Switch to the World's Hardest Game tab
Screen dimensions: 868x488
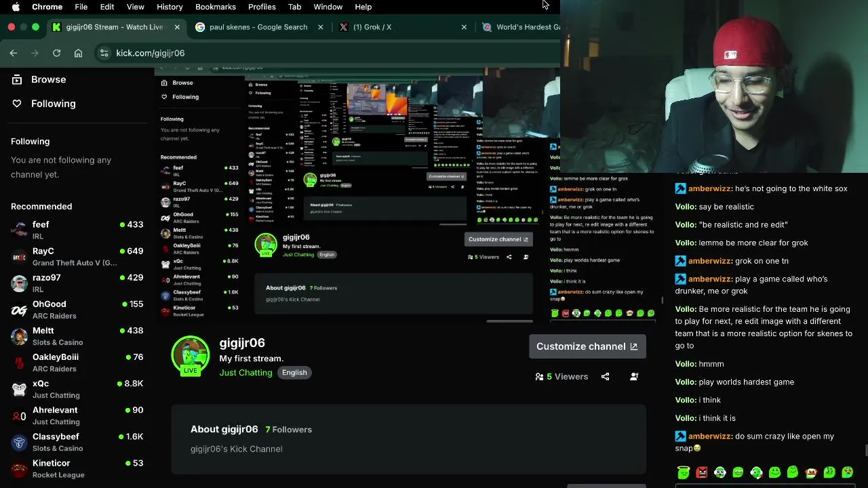pos(521,27)
